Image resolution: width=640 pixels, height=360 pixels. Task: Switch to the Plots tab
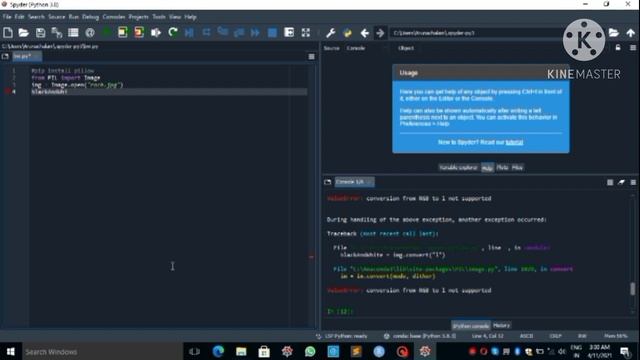coord(502,167)
